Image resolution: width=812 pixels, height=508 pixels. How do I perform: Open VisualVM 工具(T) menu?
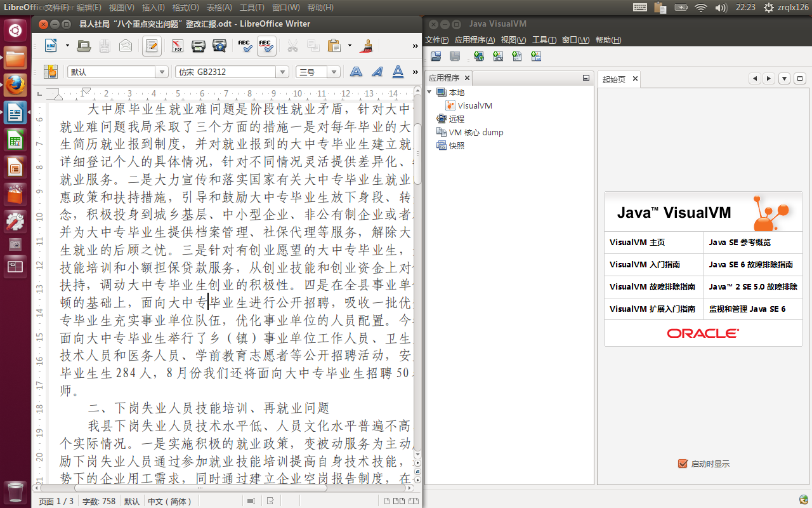point(544,40)
